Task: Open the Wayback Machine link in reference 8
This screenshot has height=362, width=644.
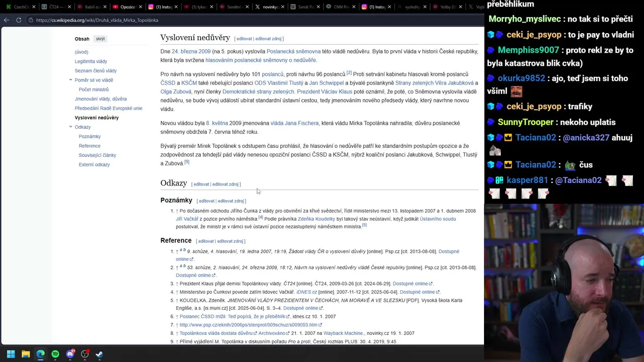Action: [x=343, y=333]
